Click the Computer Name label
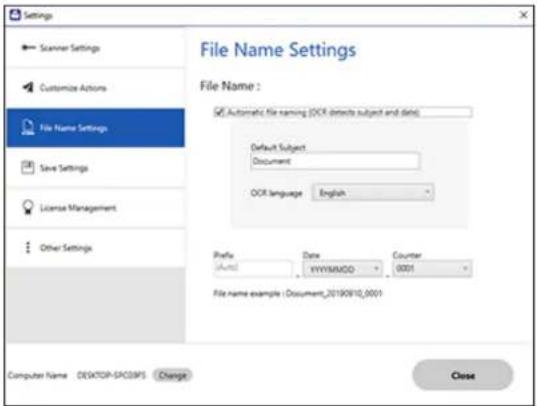Screen dimensions: 537x406 (37, 376)
